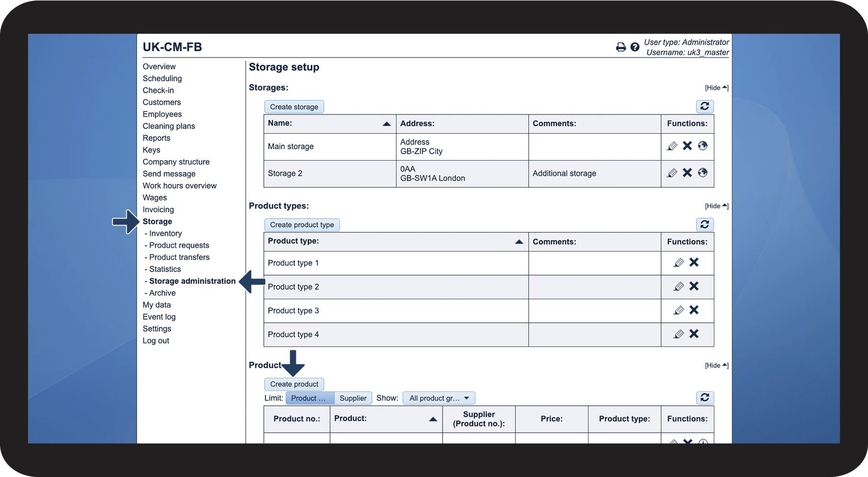Click the Create product type button
The width and height of the screenshot is (868, 477).
pyautogui.click(x=302, y=225)
